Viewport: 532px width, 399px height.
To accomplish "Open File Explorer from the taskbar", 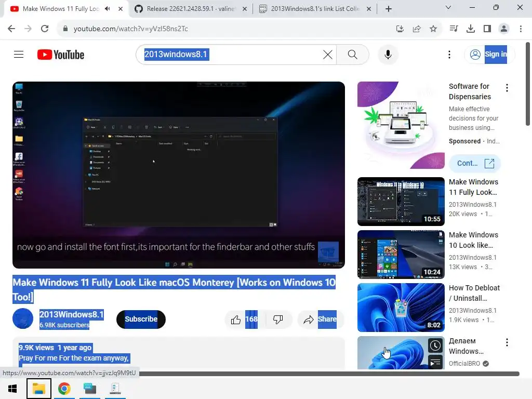I will coord(38,389).
